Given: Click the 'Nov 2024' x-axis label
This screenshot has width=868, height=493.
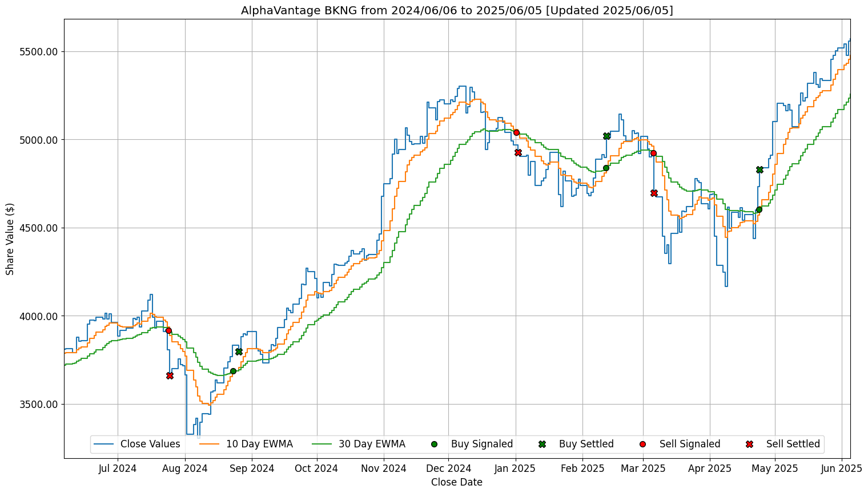Looking at the screenshot, I should (384, 468).
